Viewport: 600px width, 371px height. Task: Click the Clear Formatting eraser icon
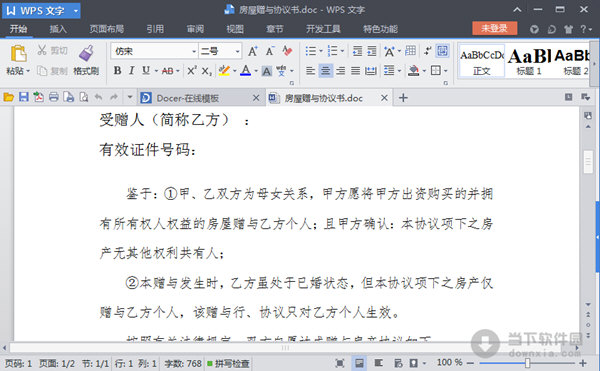pyautogui.click(x=287, y=51)
